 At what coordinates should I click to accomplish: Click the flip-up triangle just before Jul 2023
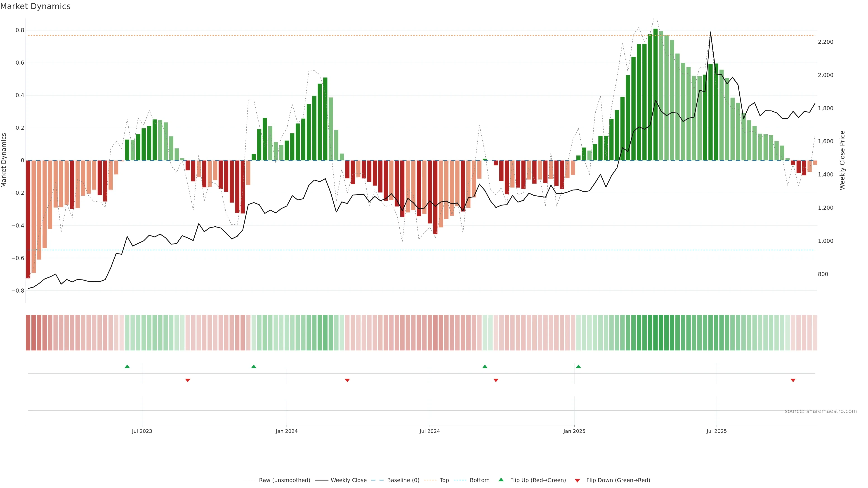click(x=127, y=366)
